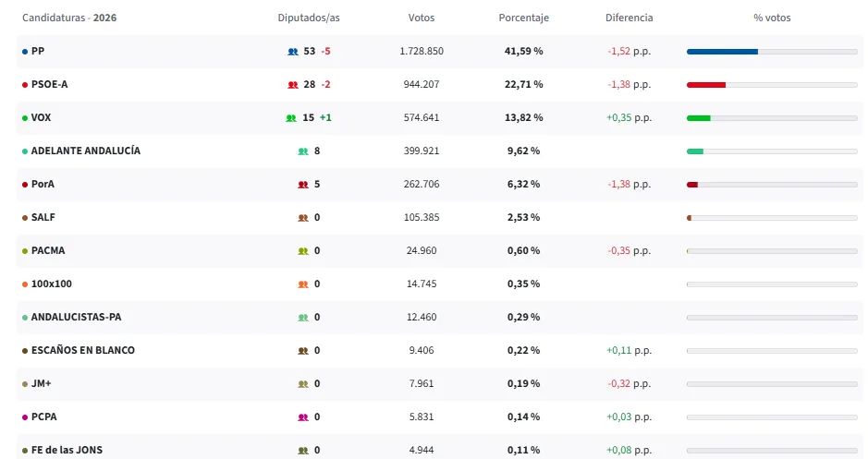Click the SALF vote percentage bar
Viewport: 868px width, 459px height.
(772, 218)
